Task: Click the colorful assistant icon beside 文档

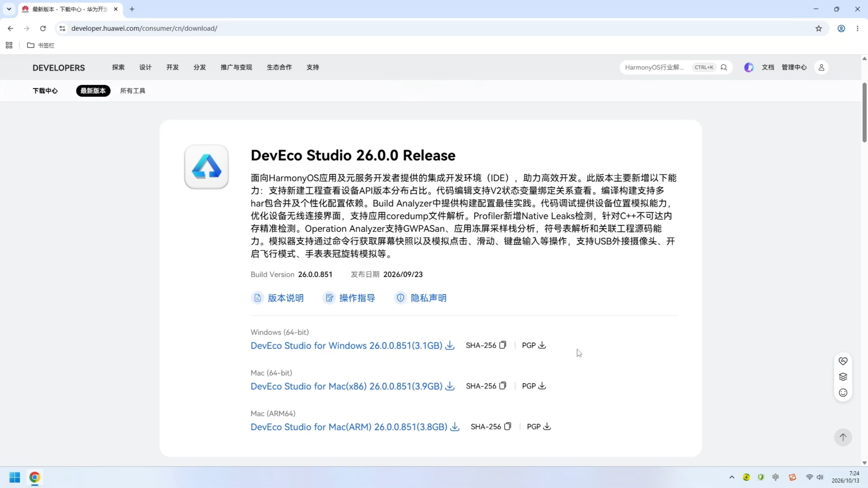Action: [749, 67]
